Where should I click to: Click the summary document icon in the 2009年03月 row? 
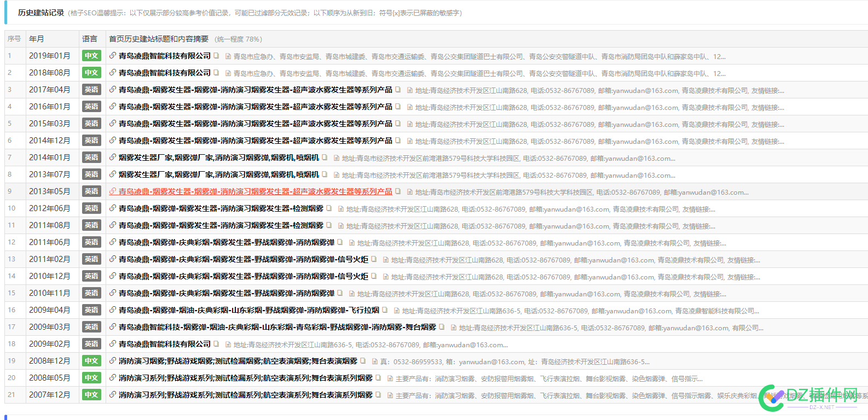[x=453, y=328]
